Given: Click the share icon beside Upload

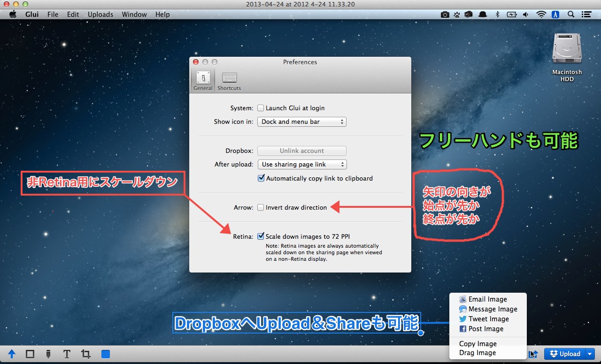Looking at the screenshot, I should tap(534, 354).
